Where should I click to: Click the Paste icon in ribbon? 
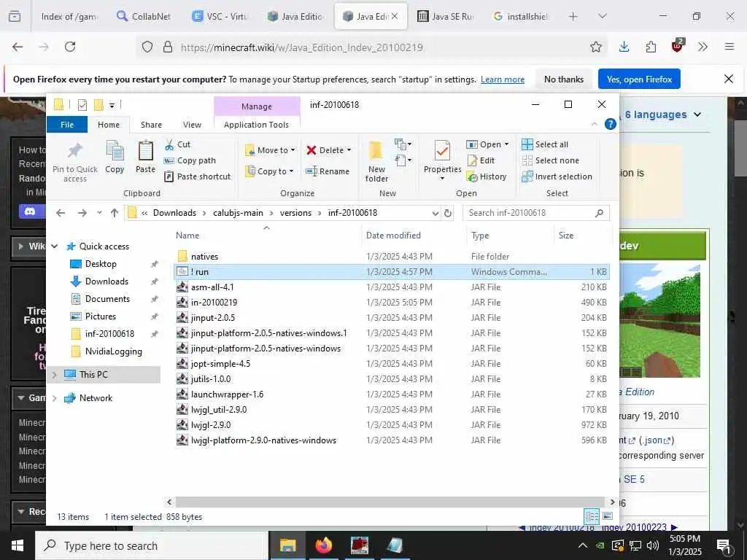[x=145, y=157]
